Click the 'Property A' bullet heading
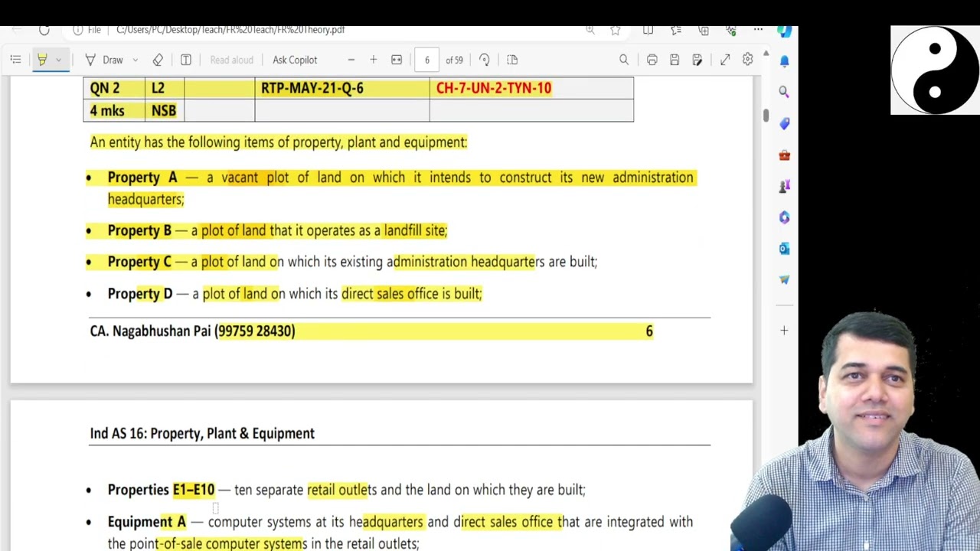 click(x=142, y=178)
